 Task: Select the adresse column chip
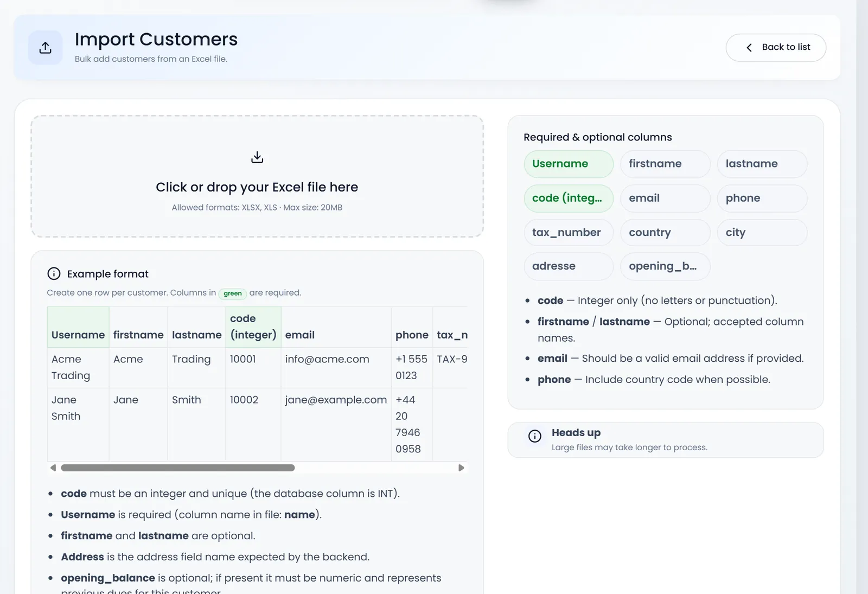coord(569,266)
